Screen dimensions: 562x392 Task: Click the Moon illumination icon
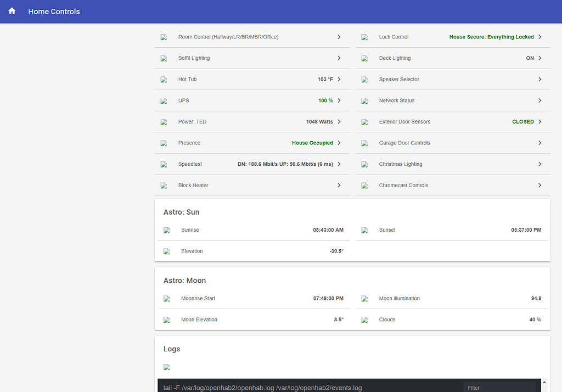click(x=365, y=298)
